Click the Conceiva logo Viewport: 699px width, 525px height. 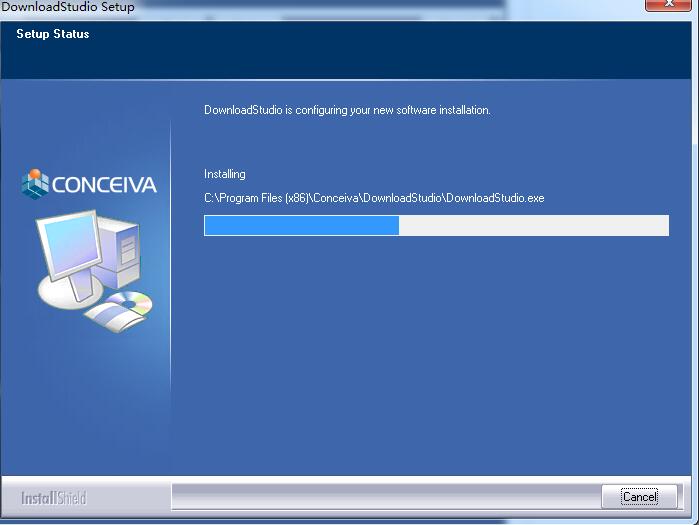[89, 184]
